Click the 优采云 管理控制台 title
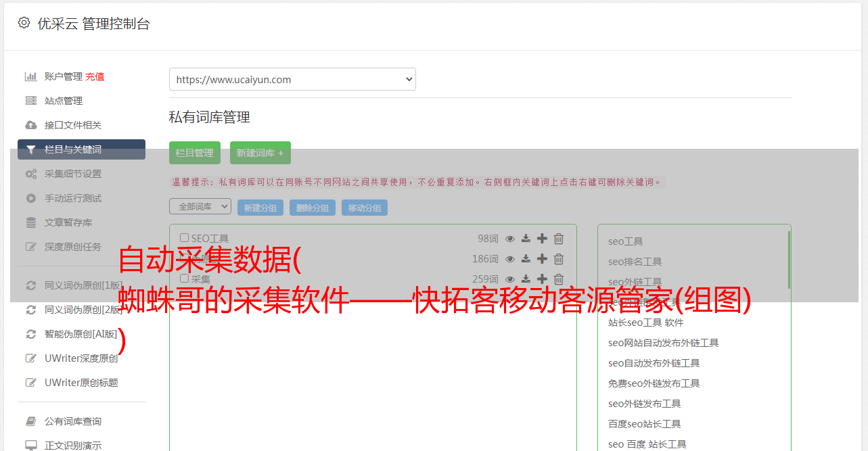This screenshot has height=451, width=868. tap(93, 24)
